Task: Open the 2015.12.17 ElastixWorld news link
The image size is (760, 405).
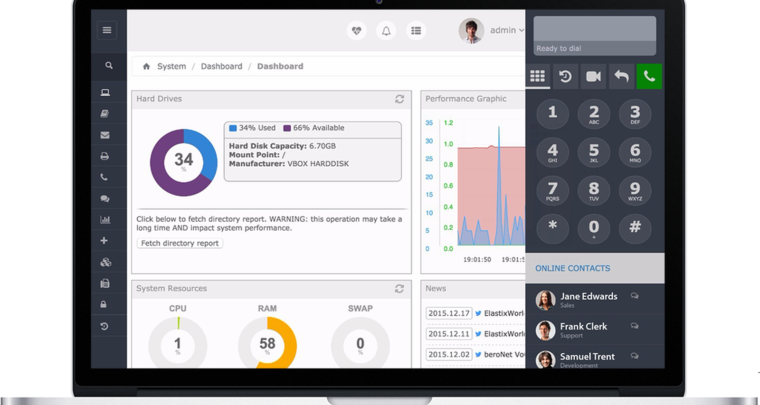Action: click(504, 313)
